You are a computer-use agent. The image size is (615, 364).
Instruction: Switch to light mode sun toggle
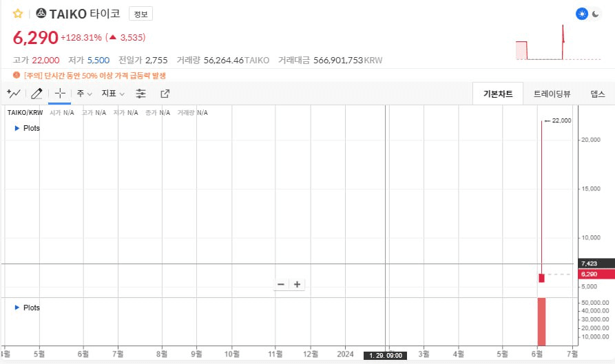[x=582, y=14]
